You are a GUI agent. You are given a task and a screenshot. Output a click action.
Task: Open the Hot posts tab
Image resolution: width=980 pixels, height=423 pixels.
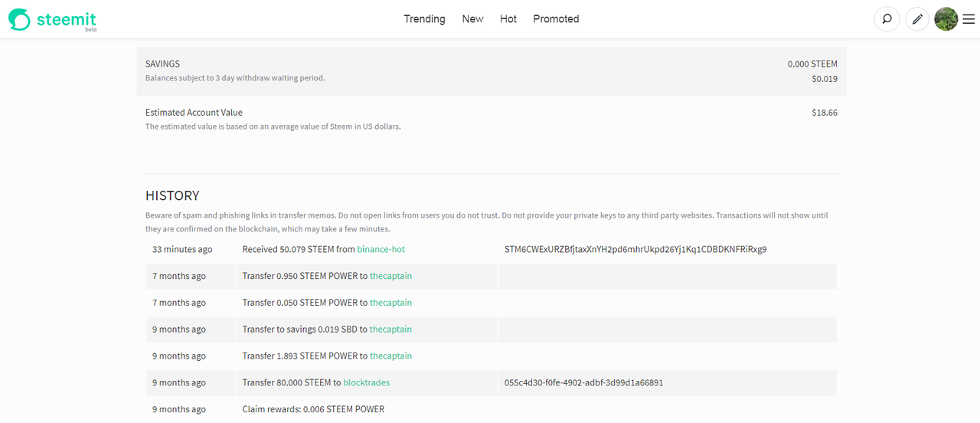(508, 19)
